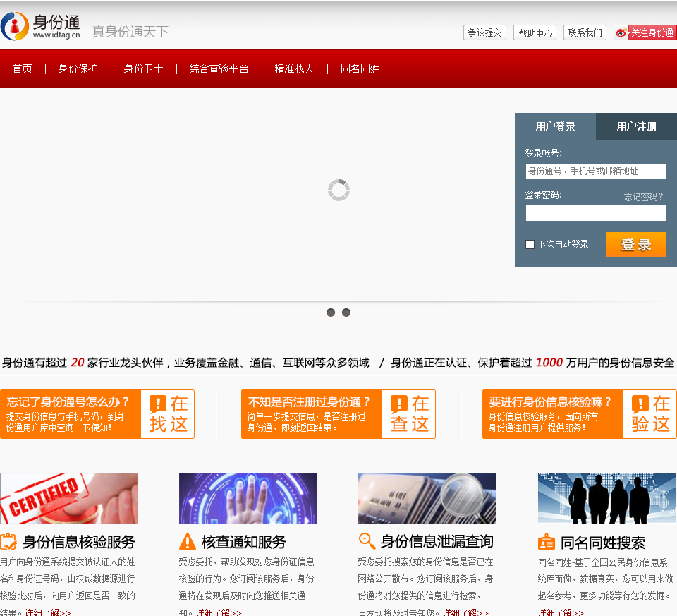The image size is (677, 616).
Task: Click the red number 1000 in the tagline
Action: pos(549,363)
